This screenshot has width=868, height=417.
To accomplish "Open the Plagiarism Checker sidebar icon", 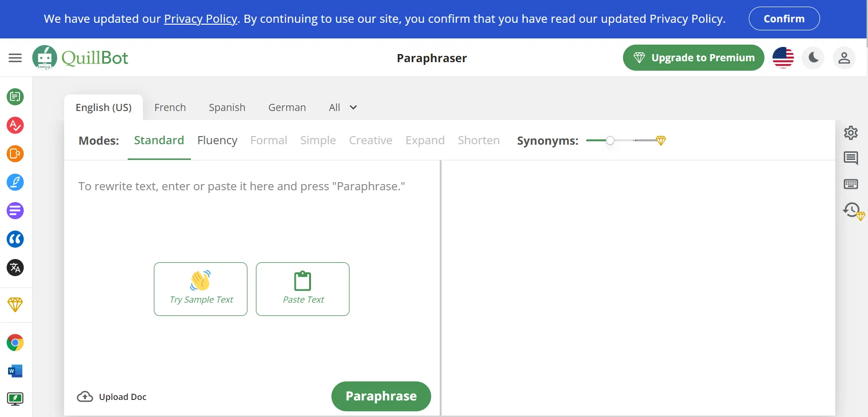I will click(x=15, y=154).
